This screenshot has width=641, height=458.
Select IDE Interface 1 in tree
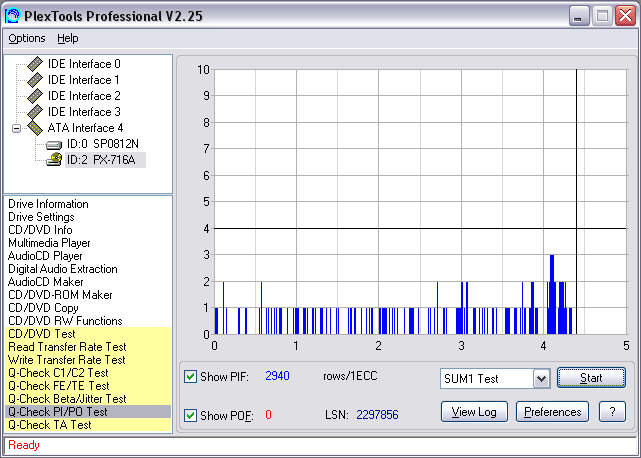[x=83, y=80]
